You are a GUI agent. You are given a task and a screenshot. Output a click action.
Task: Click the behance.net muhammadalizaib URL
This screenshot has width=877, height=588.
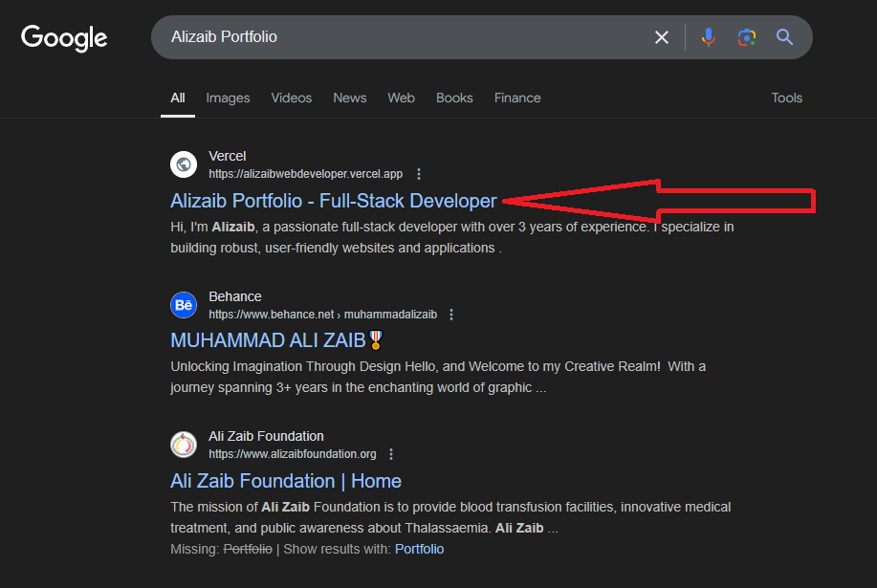[322, 315]
